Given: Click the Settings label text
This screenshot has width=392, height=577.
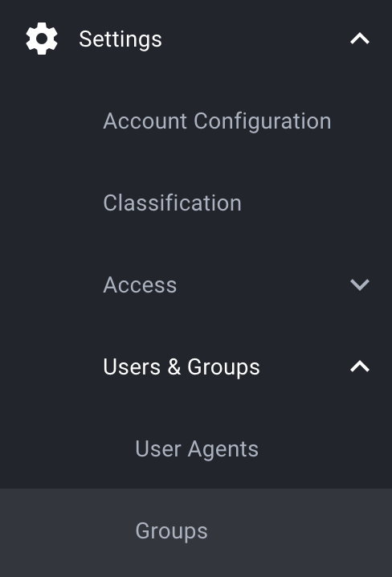Looking at the screenshot, I should [x=120, y=39].
